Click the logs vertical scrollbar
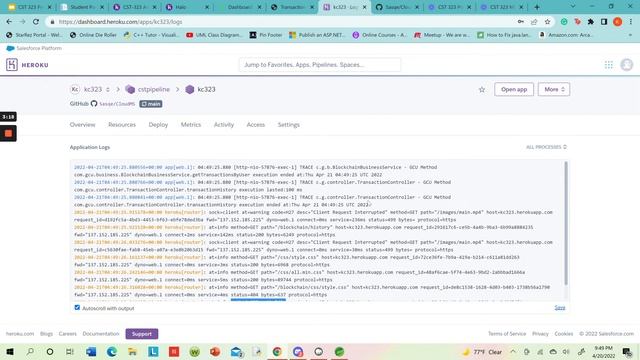Image resolution: width=640 pixels, height=360 pixels. click(x=566, y=224)
